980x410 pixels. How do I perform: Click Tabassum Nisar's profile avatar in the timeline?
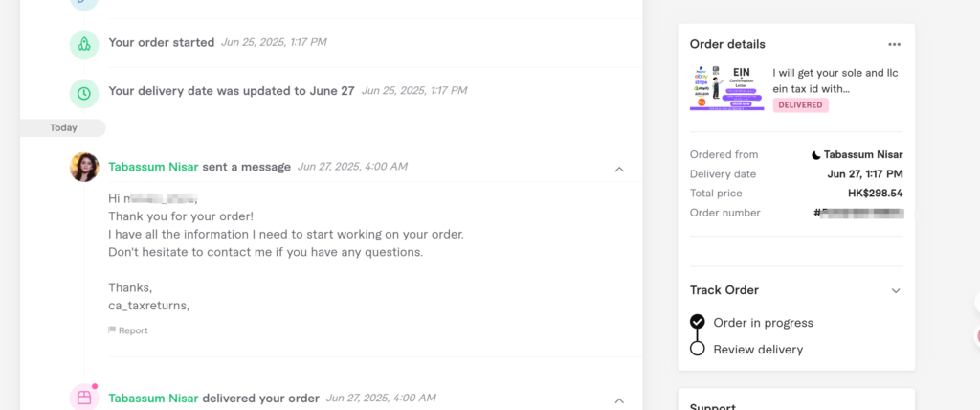pos(84,167)
